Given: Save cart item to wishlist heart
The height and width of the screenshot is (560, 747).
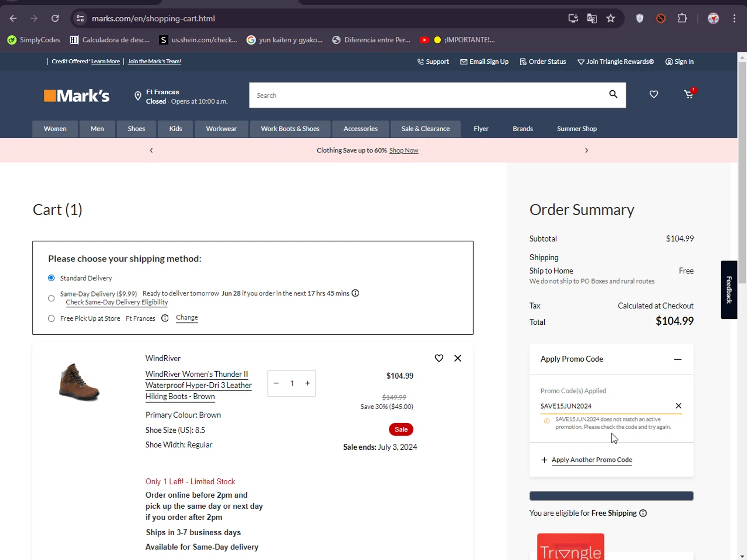Looking at the screenshot, I should [439, 358].
